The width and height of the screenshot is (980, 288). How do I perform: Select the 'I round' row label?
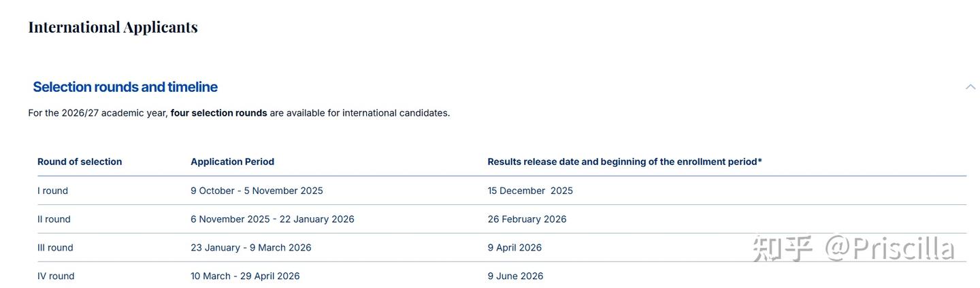pyautogui.click(x=52, y=191)
